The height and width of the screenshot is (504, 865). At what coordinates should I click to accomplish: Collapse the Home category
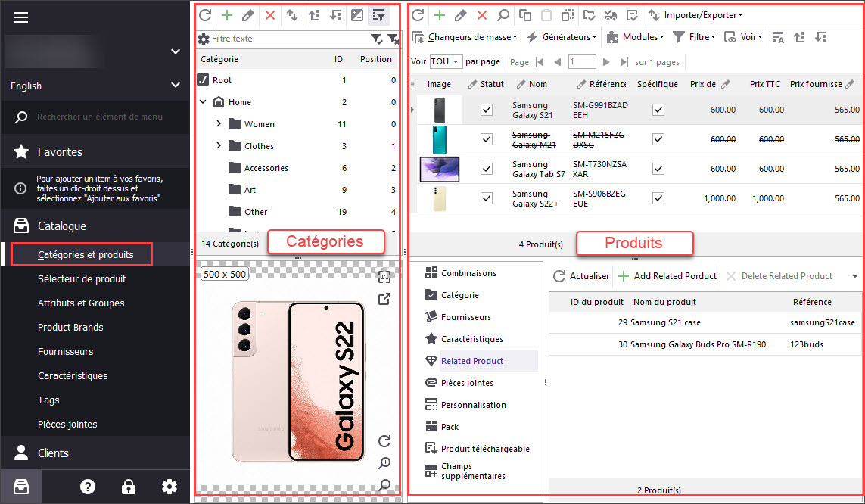(x=203, y=102)
